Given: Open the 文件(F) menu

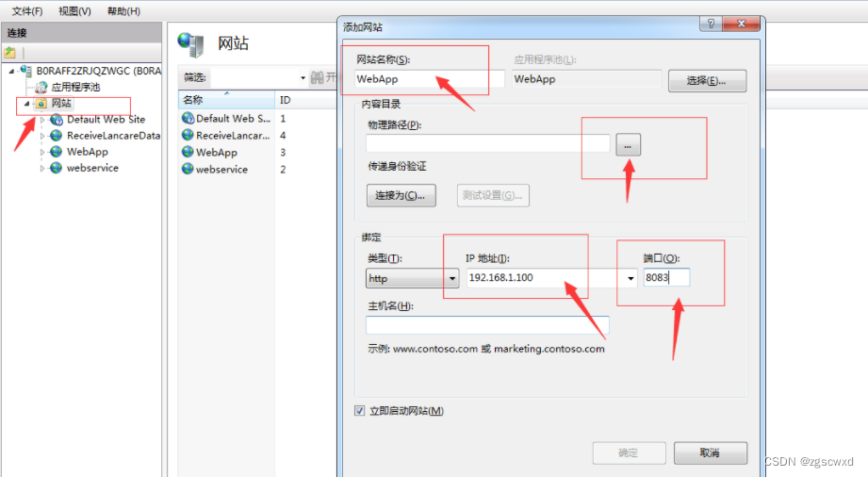Looking at the screenshot, I should point(27,11).
